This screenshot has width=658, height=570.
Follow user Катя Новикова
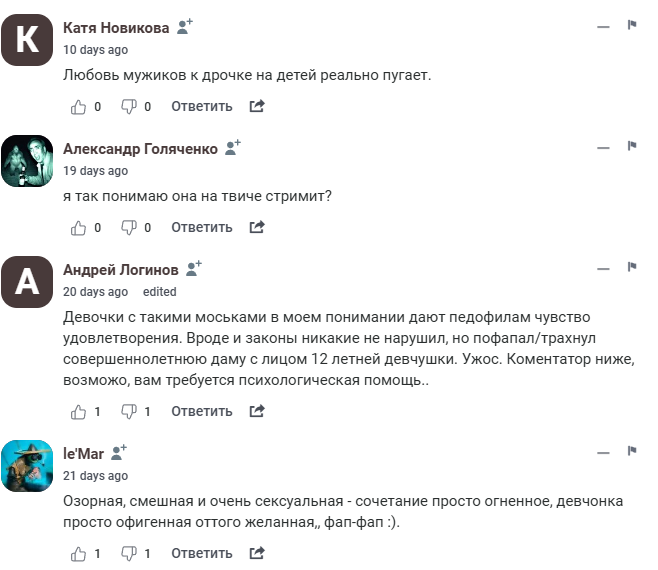point(184,27)
